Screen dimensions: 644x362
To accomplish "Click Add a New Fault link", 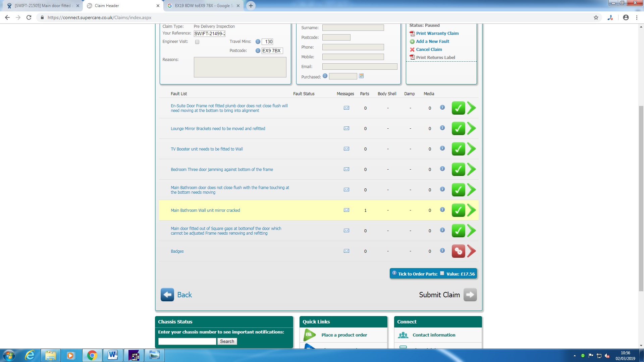I will (432, 42).
